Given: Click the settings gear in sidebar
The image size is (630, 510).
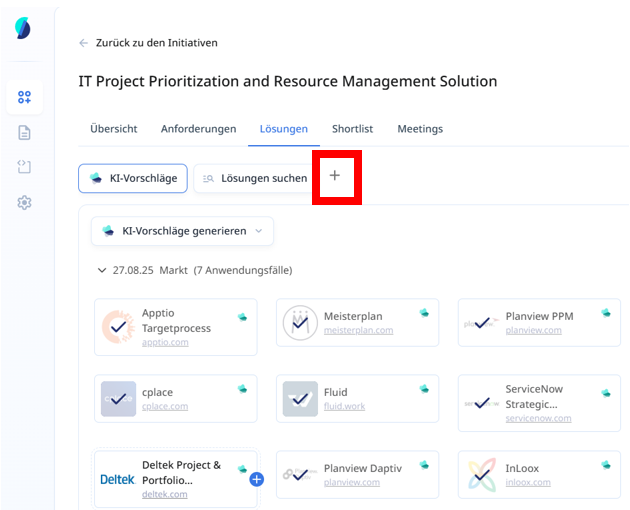Looking at the screenshot, I should tap(24, 203).
